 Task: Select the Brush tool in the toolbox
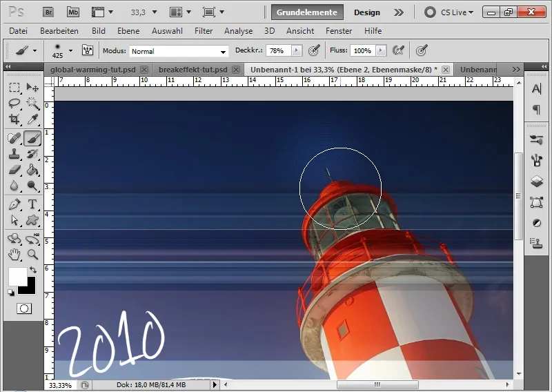[32, 138]
